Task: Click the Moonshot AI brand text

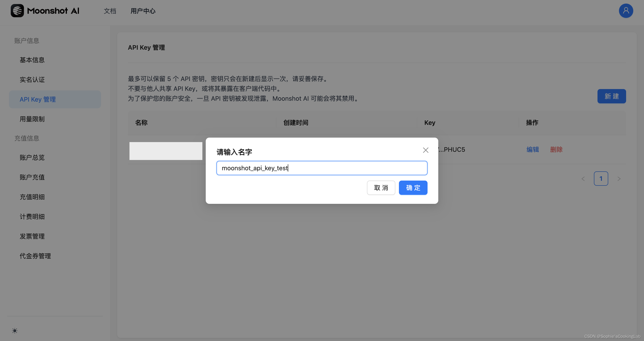Action: coord(53,11)
